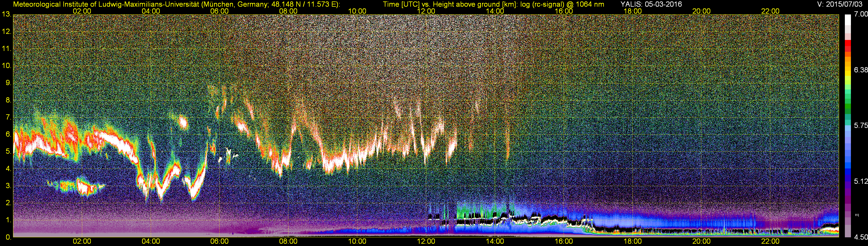Click the '2.' height axis label

[x=8, y=203]
